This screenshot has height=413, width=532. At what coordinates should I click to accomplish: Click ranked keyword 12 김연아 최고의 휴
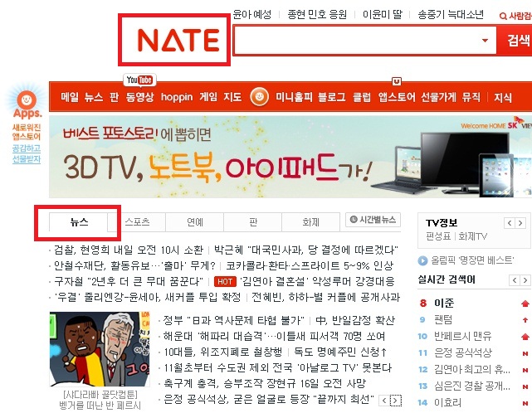472,370
